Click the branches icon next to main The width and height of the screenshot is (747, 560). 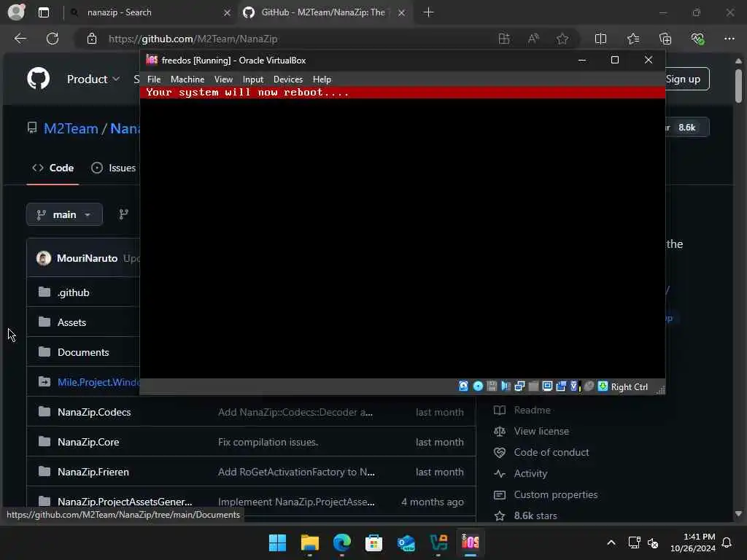tap(123, 215)
